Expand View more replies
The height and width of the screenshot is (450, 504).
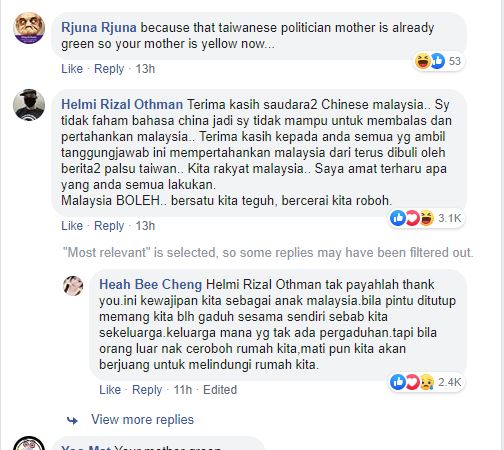tap(142, 420)
